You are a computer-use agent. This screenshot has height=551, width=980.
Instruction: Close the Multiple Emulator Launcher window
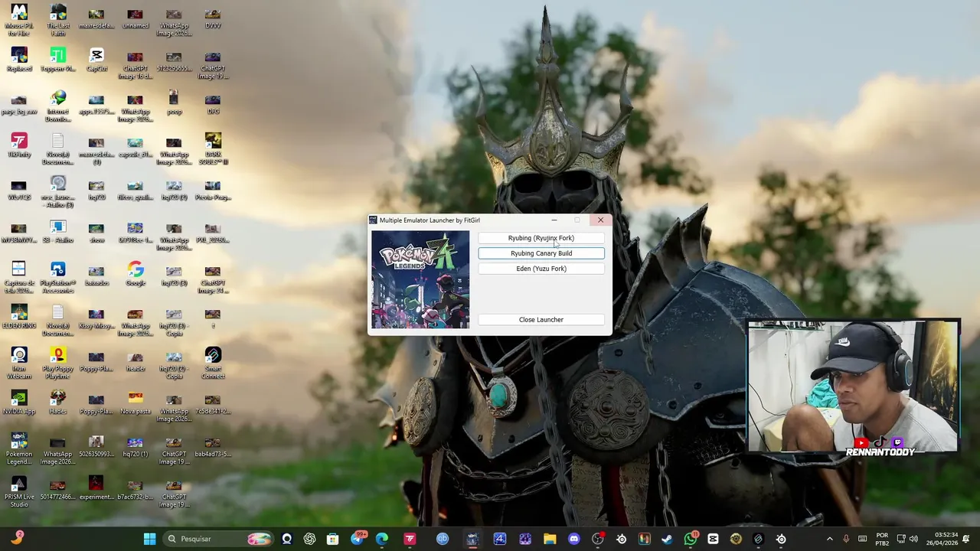click(600, 220)
